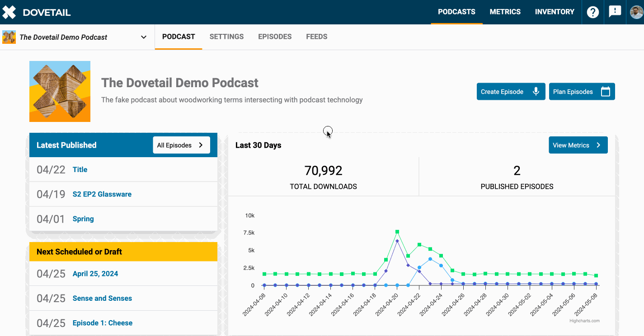Click the All Episodes button

(x=181, y=145)
